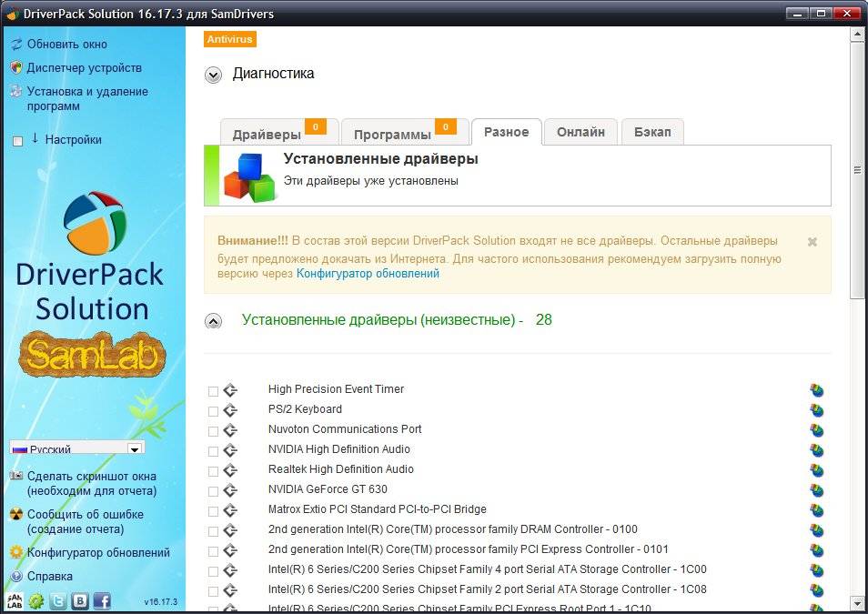Check the Realtek High Definition Audio checkbox
This screenshot has width=868, height=614.
coord(213,471)
